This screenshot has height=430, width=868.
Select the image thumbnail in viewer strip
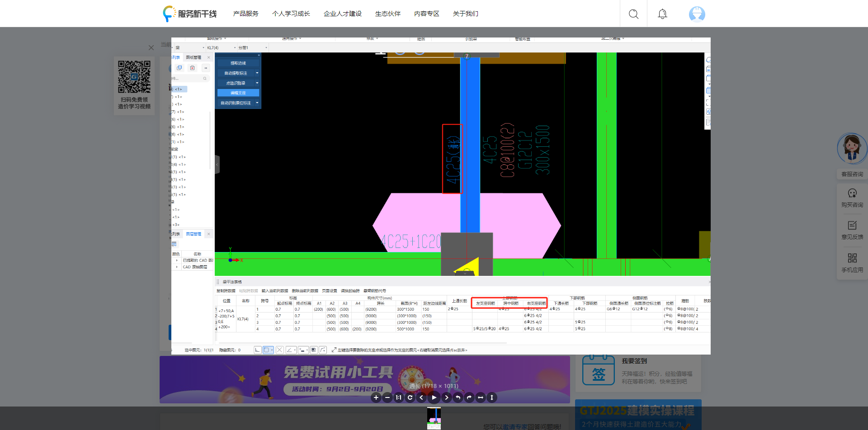[x=434, y=418]
